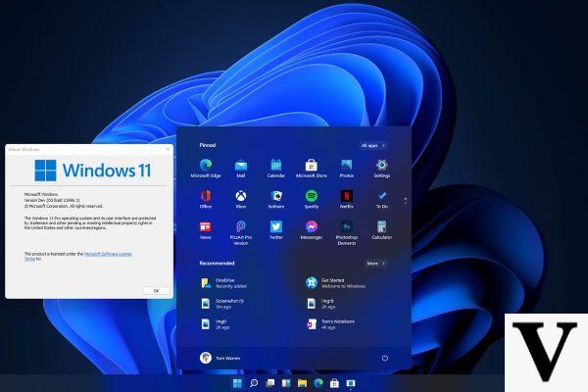The height and width of the screenshot is (392, 588).
Task: Open the Xbox app
Action: tap(241, 199)
